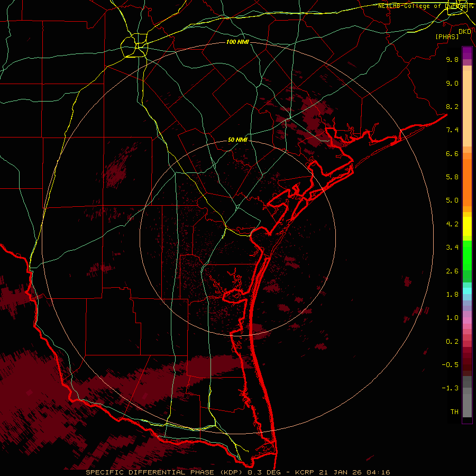
Task: Pick the pink colorbar segment
Action: coord(467,321)
